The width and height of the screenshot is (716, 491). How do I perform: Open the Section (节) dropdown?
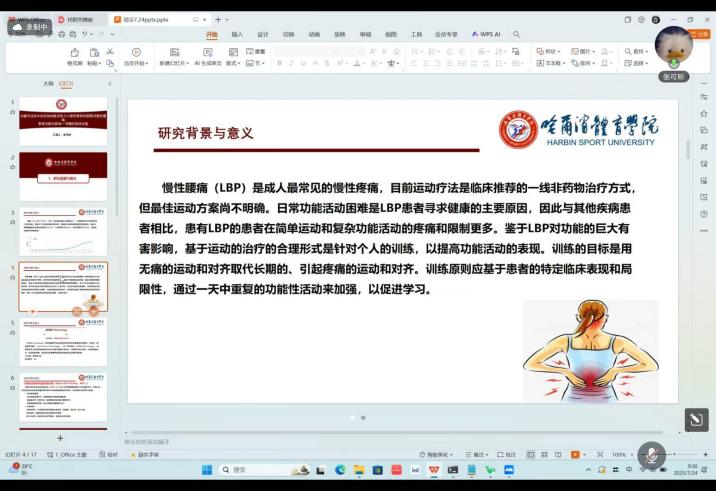255,63
